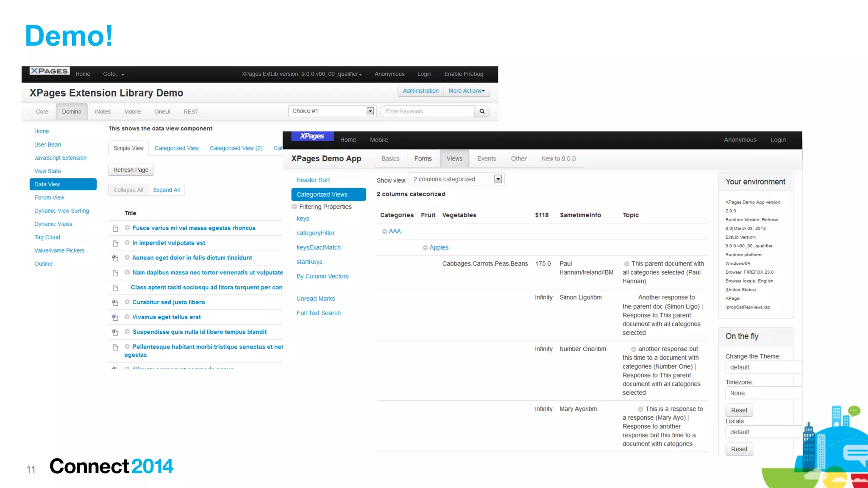The height and width of the screenshot is (488, 868).
Task: Click the response icon beside Vivamus eget tellus
Action: click(x=115, y=317)
